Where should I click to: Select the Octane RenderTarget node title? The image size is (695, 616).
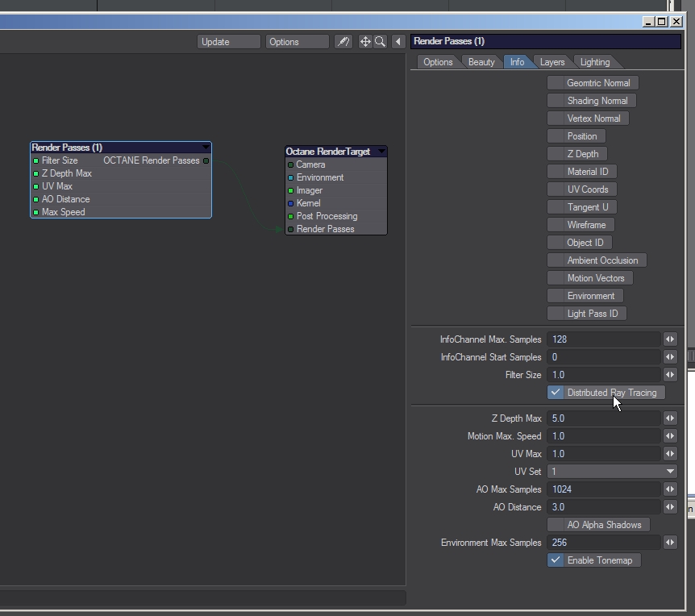327,151
